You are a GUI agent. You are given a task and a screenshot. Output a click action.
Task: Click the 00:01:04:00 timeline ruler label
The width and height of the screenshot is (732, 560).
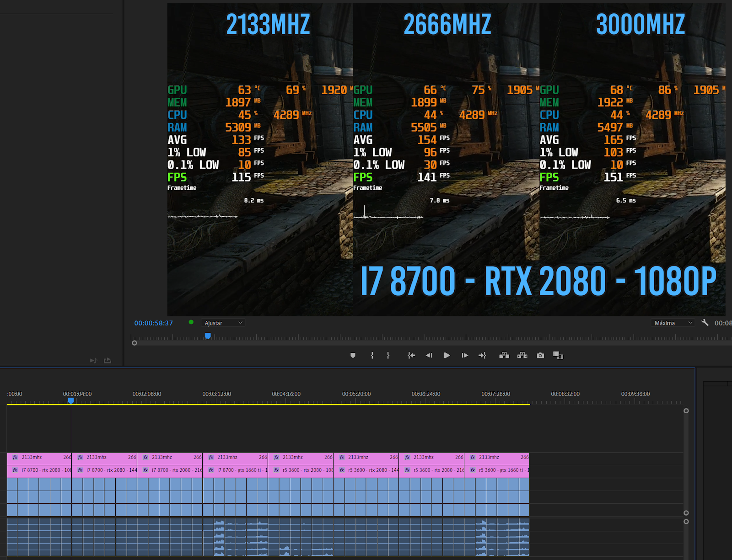(x=77, y=394)
